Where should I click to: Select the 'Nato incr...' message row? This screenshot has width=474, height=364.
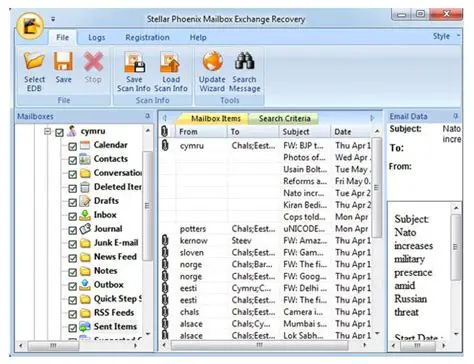pos(265,193)
